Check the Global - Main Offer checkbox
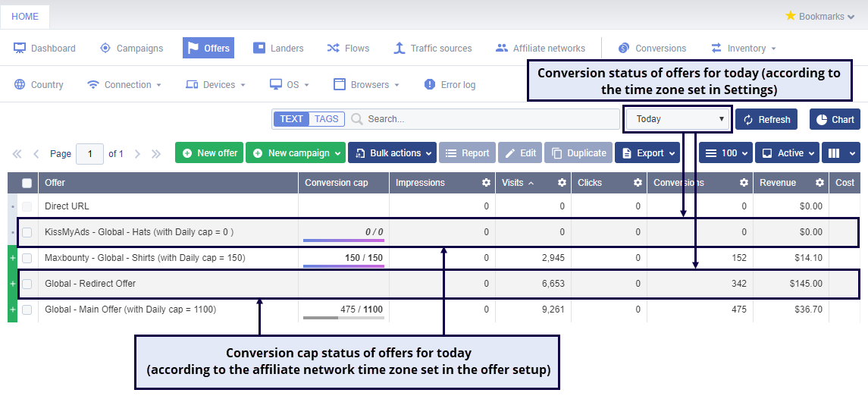The height and width of the screenshot is (418, 868). 27,310
